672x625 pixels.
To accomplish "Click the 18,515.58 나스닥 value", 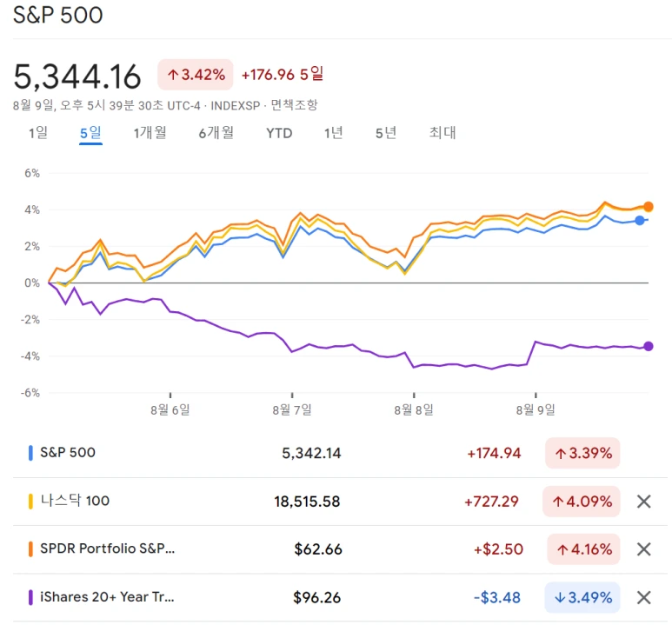I will tap(307, 501).
